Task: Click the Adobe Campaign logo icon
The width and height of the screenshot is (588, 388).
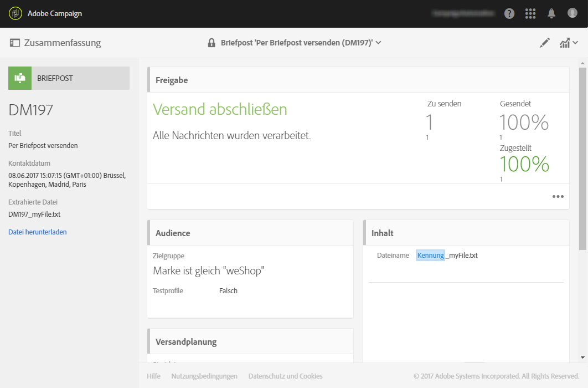Action: tap(16, 13)
